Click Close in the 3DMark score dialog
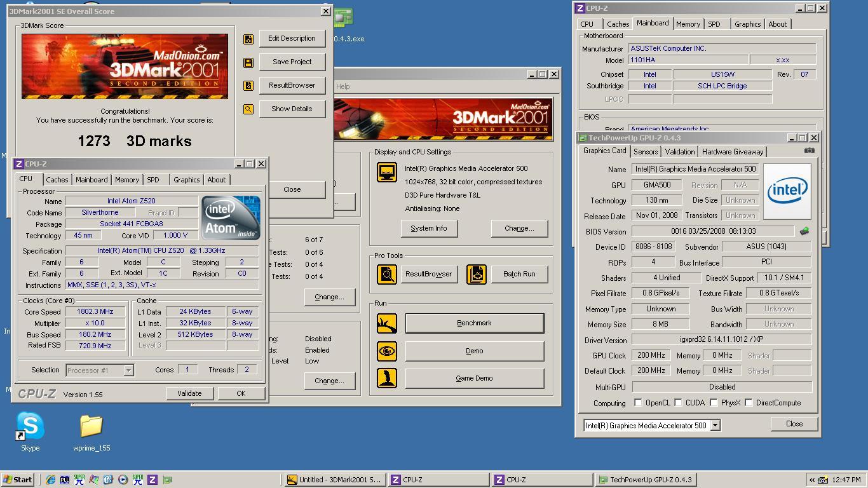 [x=292, y=189]
